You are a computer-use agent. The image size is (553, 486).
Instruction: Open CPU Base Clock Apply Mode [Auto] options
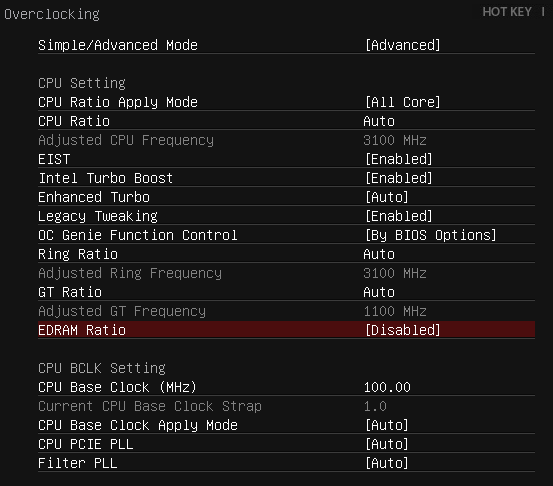tap(387, 426)
